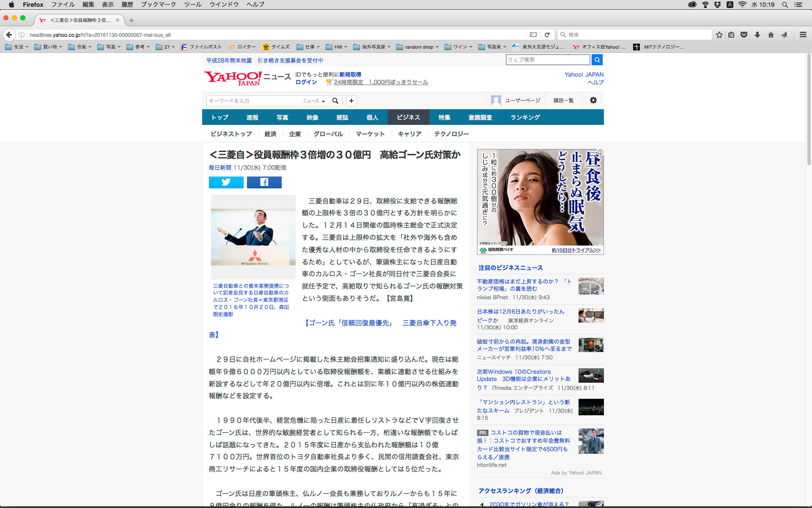Screen dimensions: 812x508
Task: Reload the page with the refresh icon
Action: [547, 35]
